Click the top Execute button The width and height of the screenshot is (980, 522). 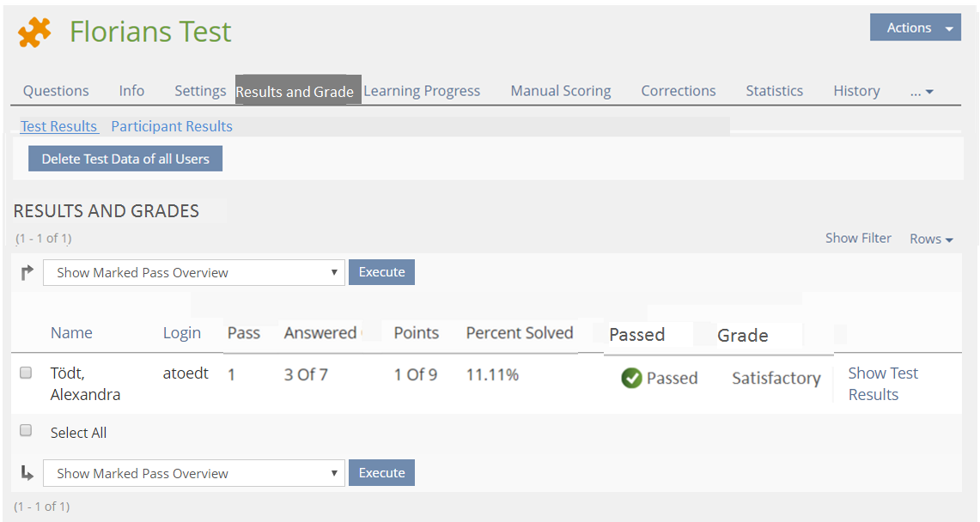(x=381, y=272)
